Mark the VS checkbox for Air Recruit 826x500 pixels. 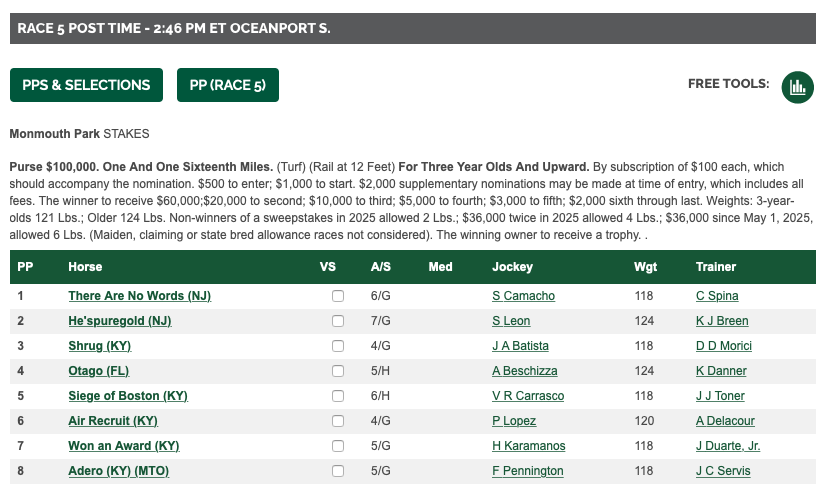coord(338,421)
